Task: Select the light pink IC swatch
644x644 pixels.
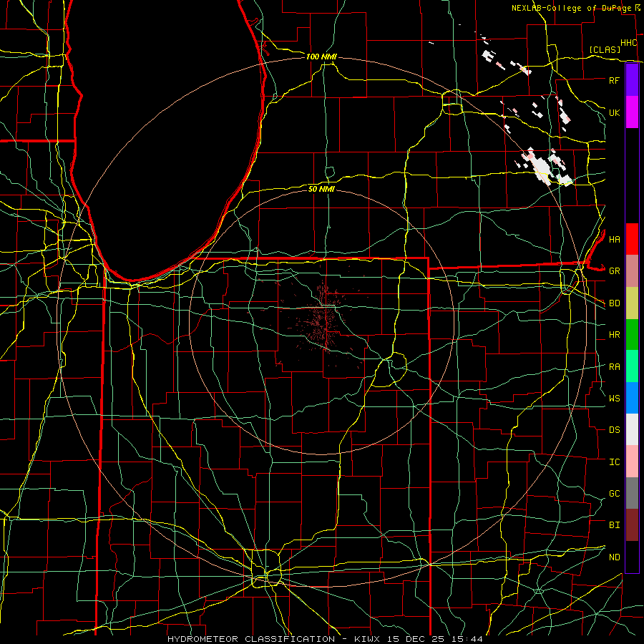Action: tap(632, 462)
